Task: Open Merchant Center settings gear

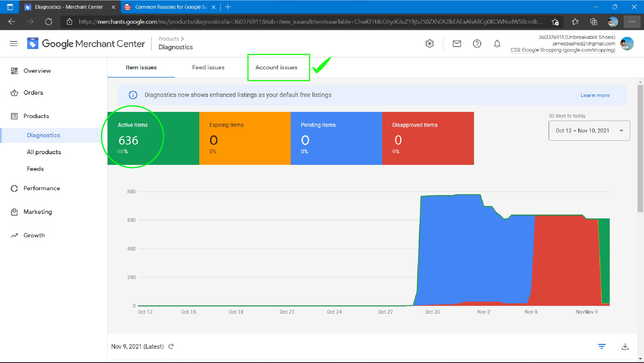Action: (x=430, y=43)
